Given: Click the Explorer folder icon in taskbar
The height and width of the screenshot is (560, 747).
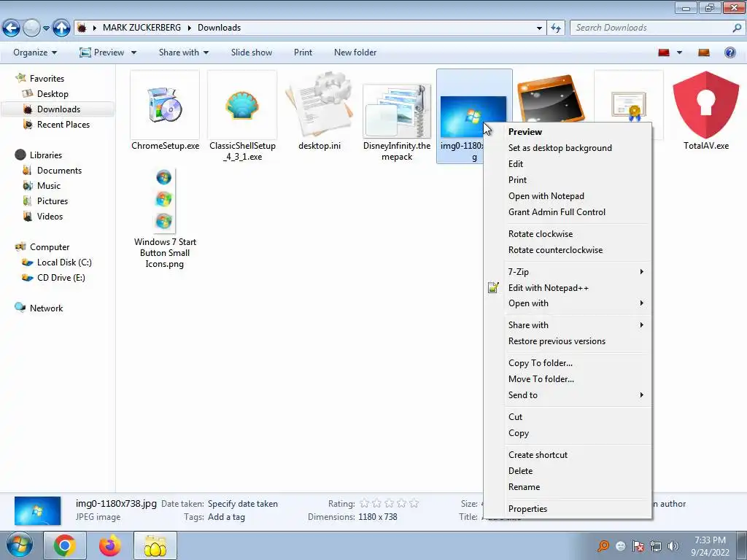Looking at the screenshot, I should coord(155,545).
